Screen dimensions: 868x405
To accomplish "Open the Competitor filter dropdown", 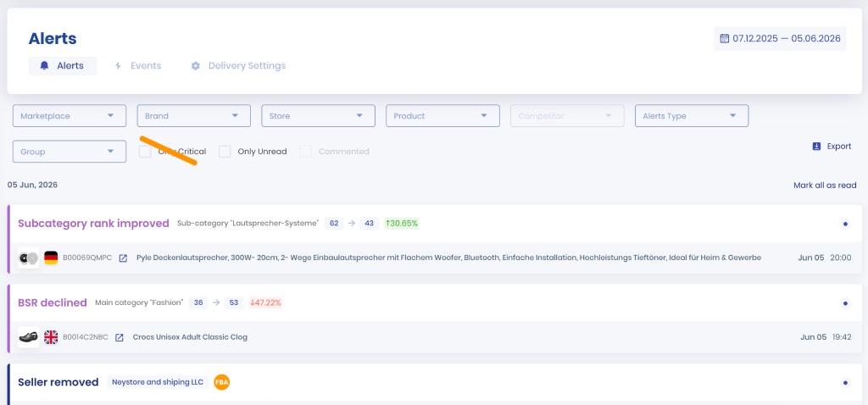I will point(567,116).
